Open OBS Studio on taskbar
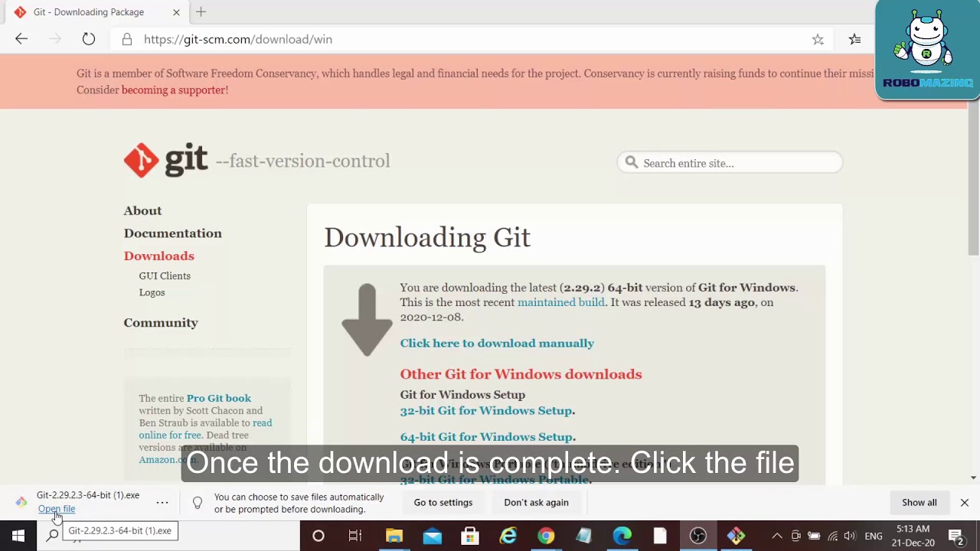This screenshot has height=551, width=980. point(697,536)
